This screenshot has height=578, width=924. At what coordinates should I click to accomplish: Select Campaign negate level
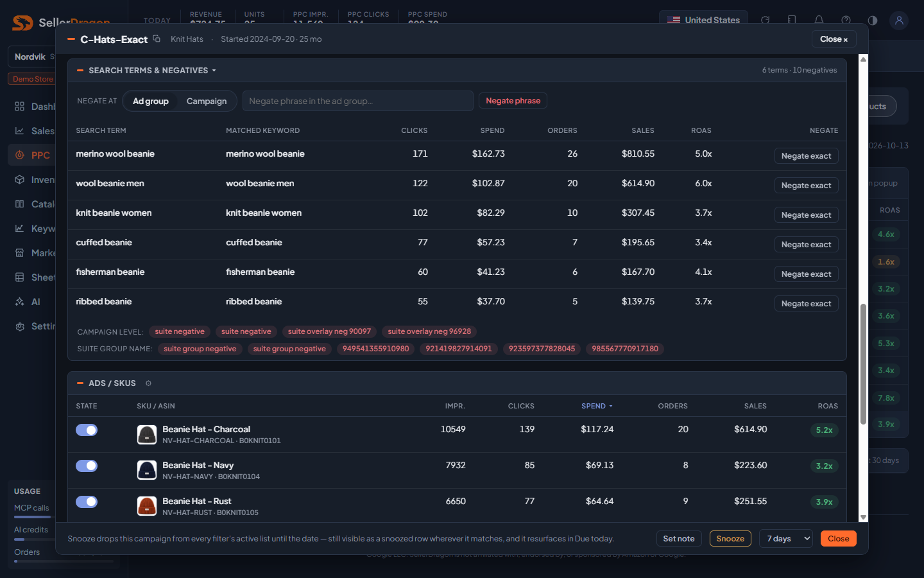[x=207, y=101]
